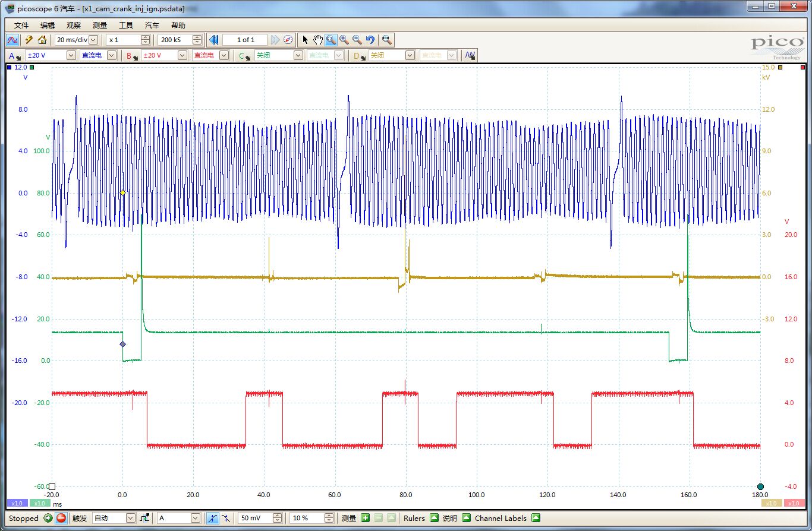The height and width of the screenshot is (531, 812).
Task: Click the blue channel A ruler handle
Action: [x=9, y=68]
